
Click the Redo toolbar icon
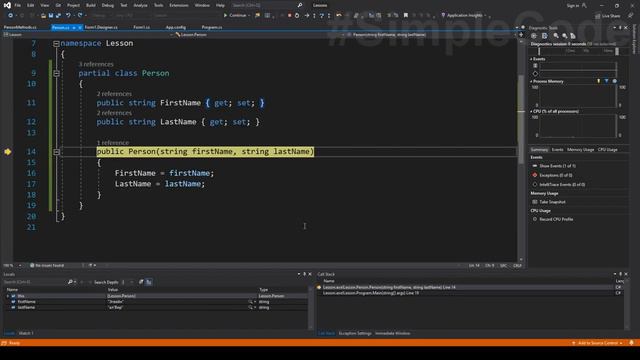point(80,16)
